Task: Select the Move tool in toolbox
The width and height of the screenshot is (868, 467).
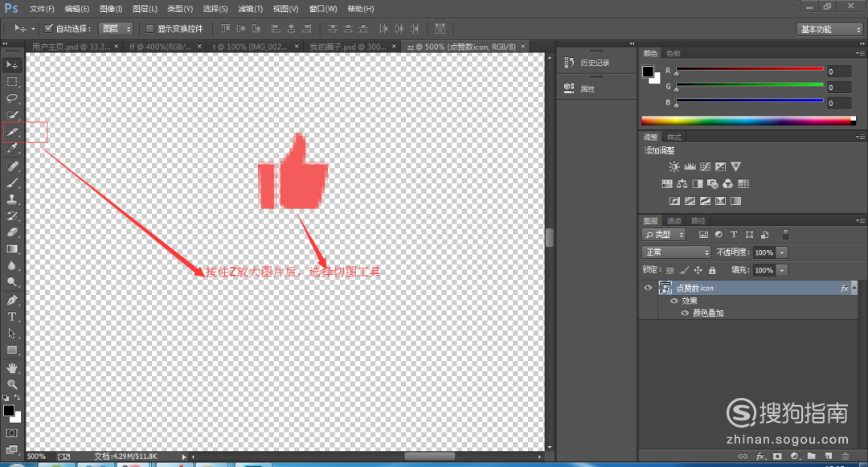Action: (12, 65)
